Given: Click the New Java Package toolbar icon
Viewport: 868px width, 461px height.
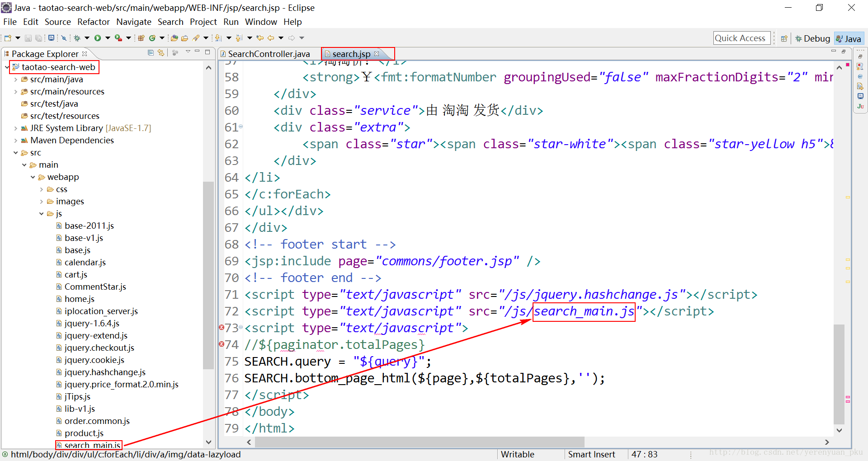Looking at the screenshot, I should point(141,38).
